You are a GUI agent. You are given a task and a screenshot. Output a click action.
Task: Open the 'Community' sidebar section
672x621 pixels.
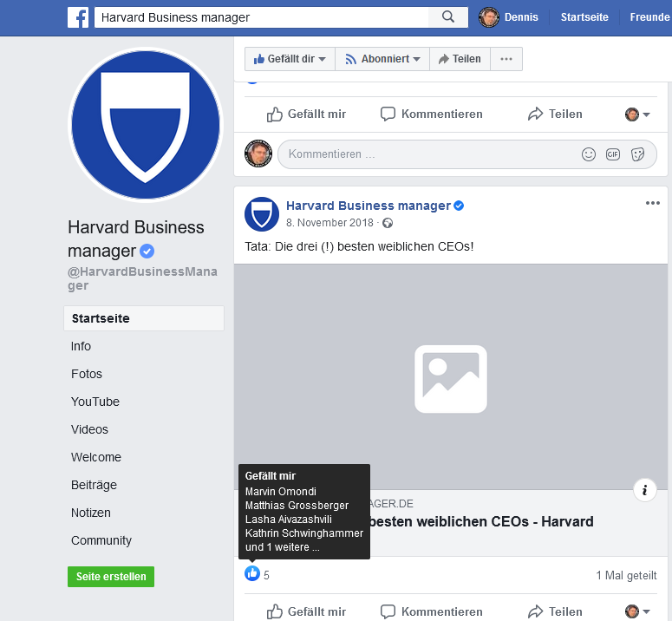(101, 540)
